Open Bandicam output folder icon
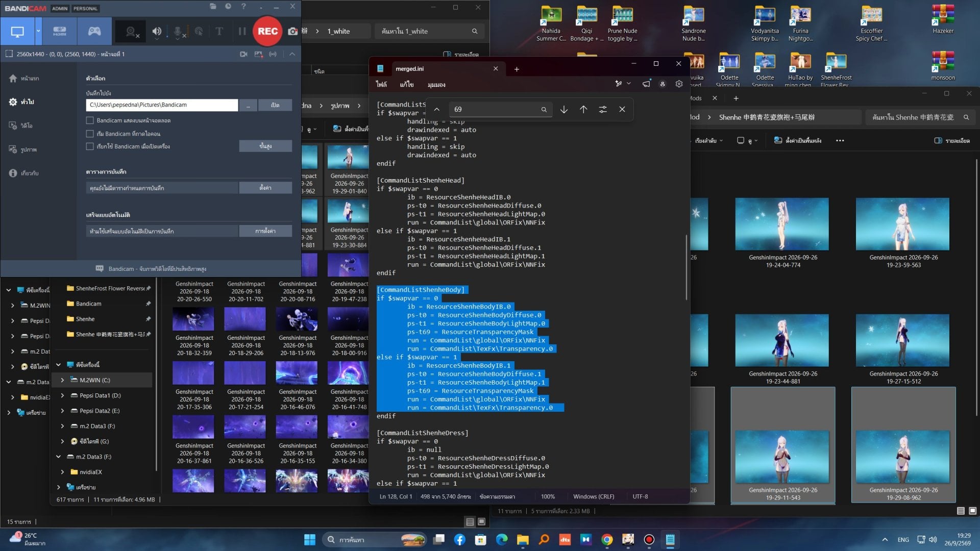This screenshot has height=551, width=980. tap(213, 6)
